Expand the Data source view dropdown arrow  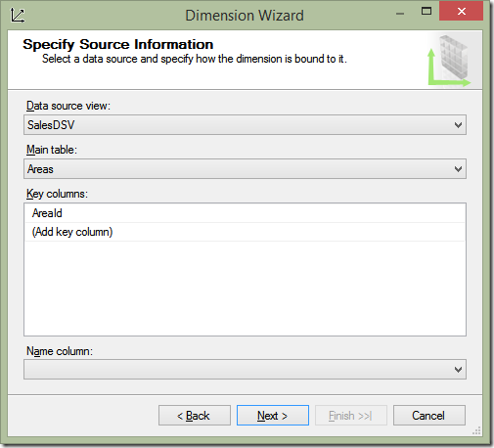[458, 125]
